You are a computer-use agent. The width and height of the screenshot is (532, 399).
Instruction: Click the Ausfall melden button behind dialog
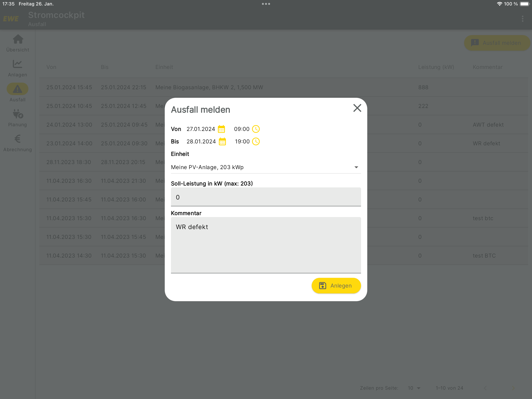tap(497, 43)
